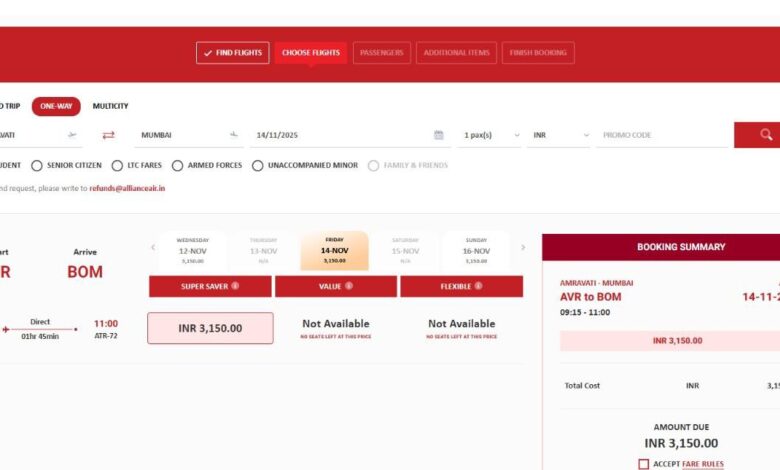
Task: Open the refunds@allianceair.in email link
Action: click(127, 188)
